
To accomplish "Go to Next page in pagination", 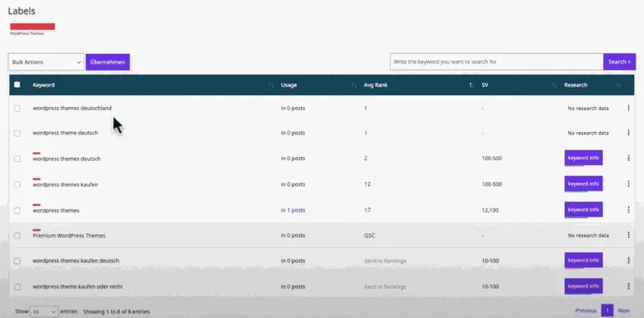I will coord(623,311).
